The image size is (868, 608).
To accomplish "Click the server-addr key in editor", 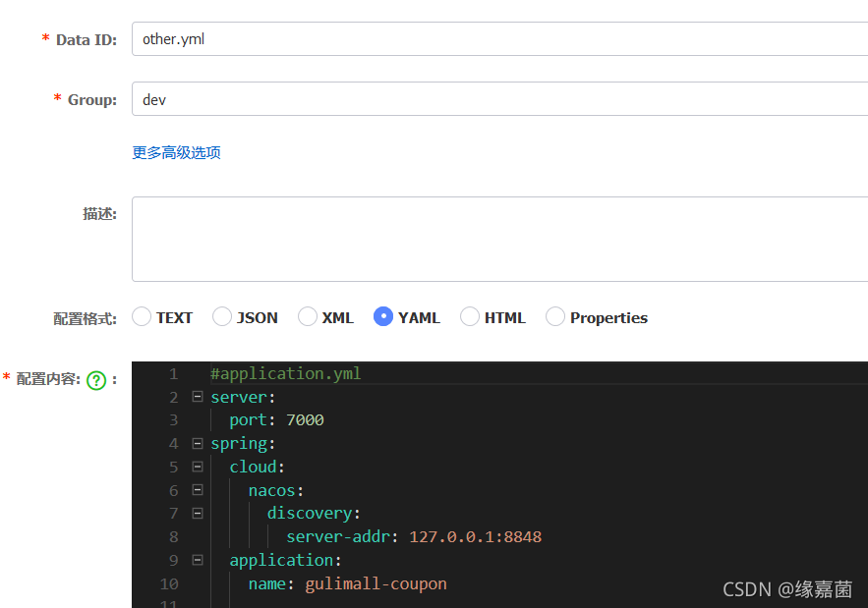I will [338, 536].
